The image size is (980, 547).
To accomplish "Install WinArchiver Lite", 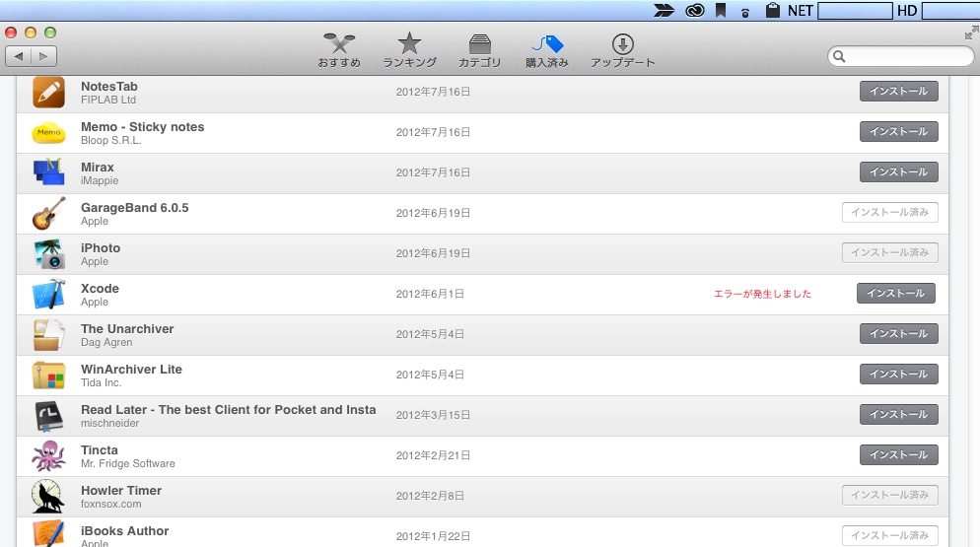I will click(899, 374).
